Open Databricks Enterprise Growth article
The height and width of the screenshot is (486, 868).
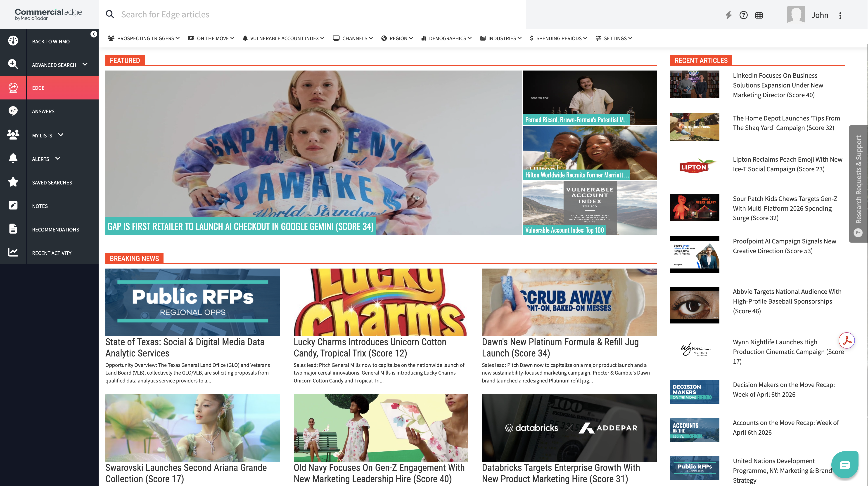(x=561, y=473)
